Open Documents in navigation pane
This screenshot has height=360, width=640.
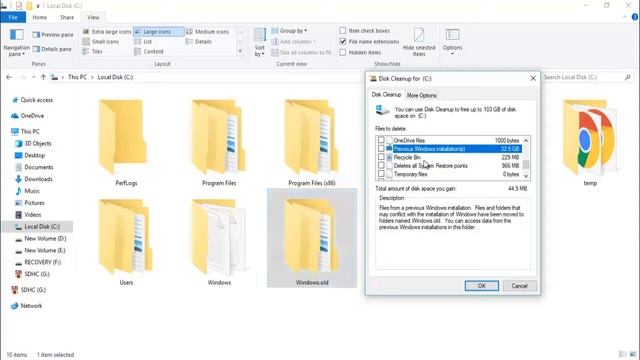[x=34, y=167]
